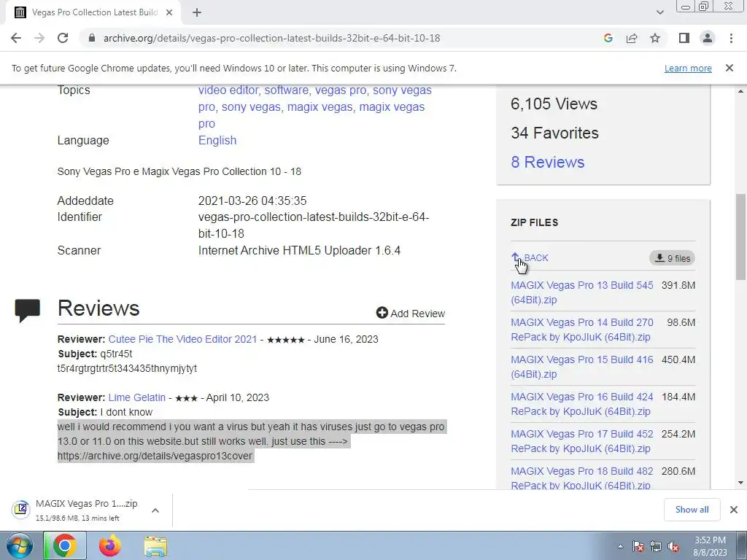Click Show all downloads button

692,510
